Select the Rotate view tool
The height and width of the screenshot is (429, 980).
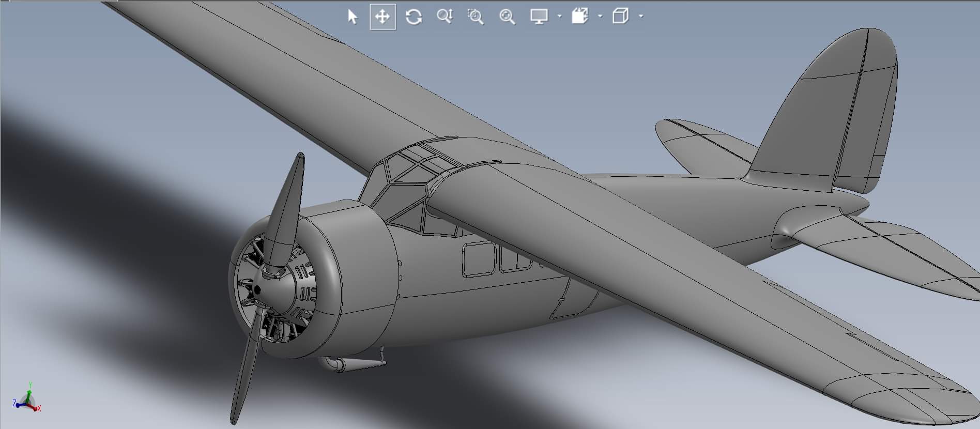414,17
